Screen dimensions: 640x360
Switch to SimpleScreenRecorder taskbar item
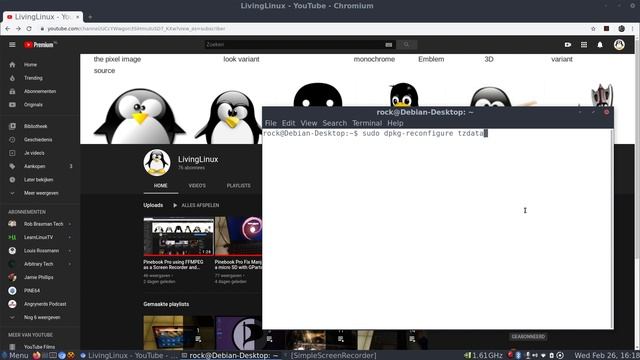pyautogui.click(x=330, y=356)
